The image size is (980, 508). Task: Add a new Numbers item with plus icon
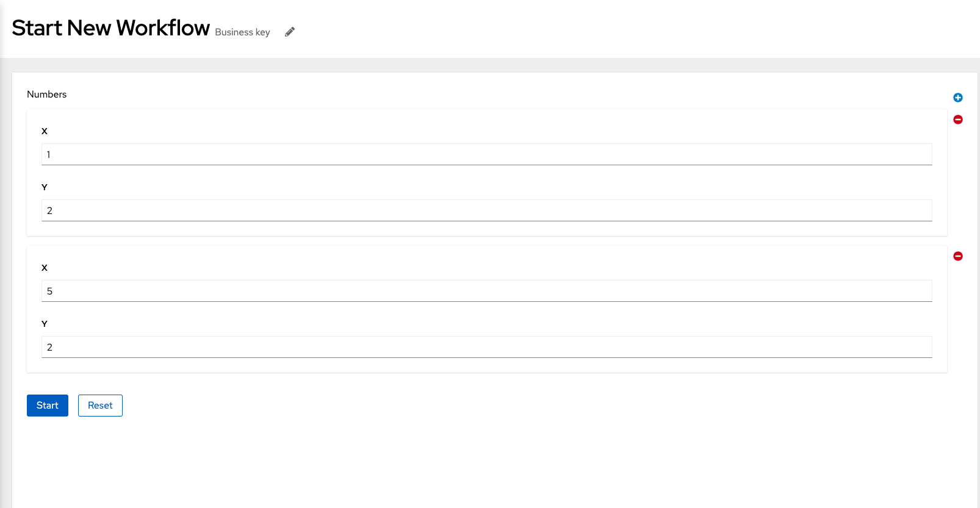coord(958,98)
